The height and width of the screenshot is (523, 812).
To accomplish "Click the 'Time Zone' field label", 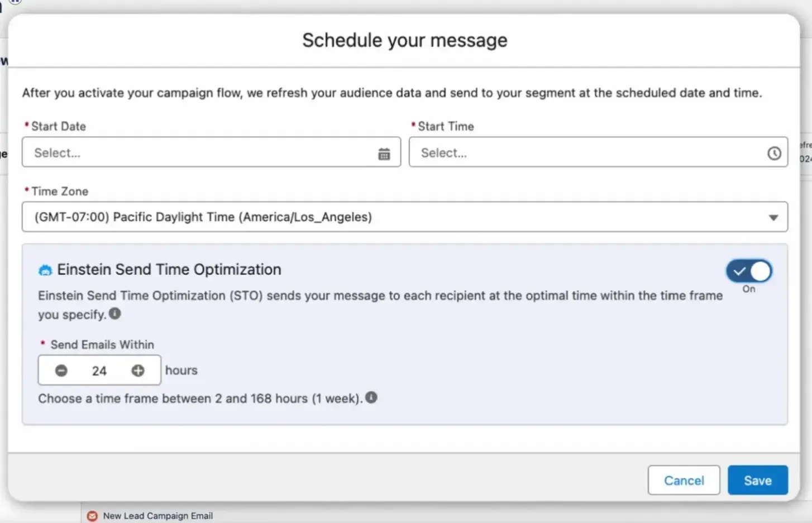I will [60, 191].
